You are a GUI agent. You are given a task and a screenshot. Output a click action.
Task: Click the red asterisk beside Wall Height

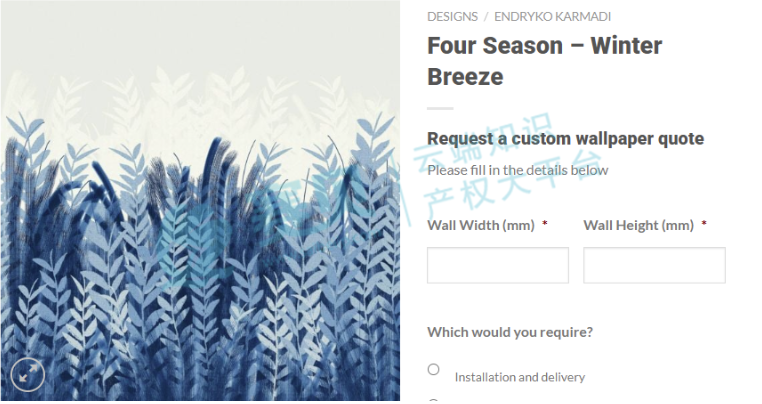tap(704, 226)
